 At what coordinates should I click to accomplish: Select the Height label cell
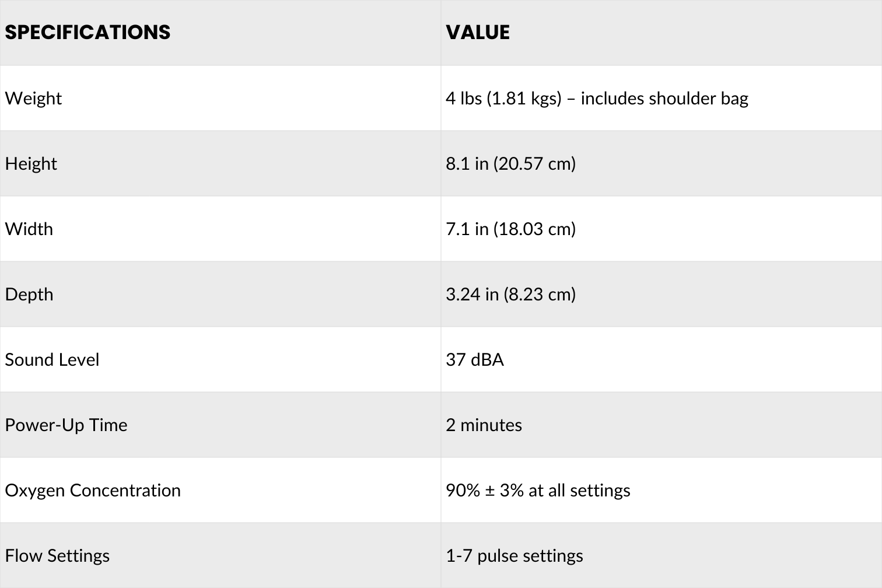(31, 163)
